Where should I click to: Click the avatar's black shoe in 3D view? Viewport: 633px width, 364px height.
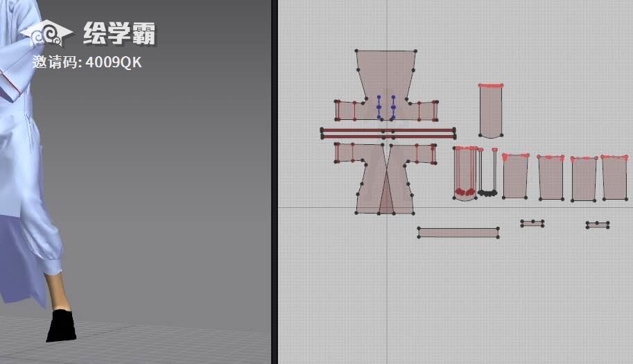tap(62, 326)
